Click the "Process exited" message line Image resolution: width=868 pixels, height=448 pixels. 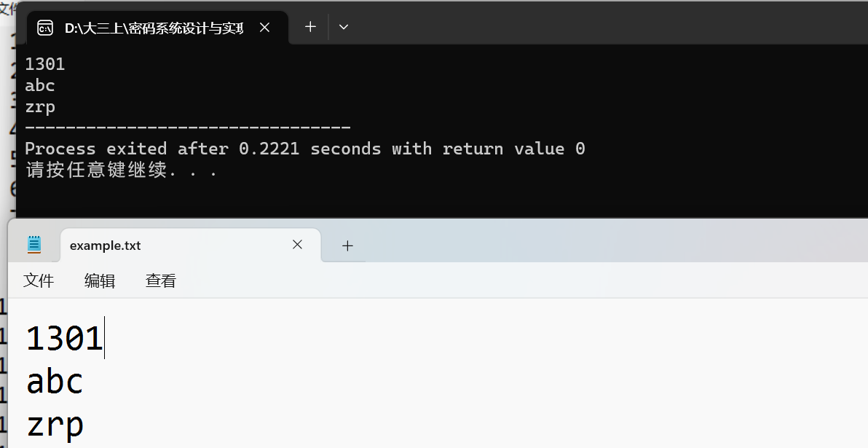click(x=304, y=149)
